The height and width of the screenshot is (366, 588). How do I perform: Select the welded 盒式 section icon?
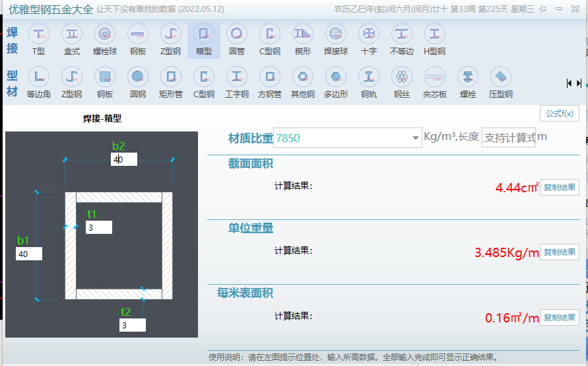[x=72, y=40]
